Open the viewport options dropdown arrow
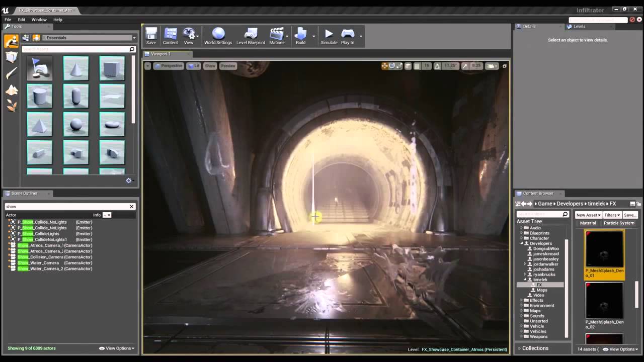The image size is (644, 362). [147, 66]
